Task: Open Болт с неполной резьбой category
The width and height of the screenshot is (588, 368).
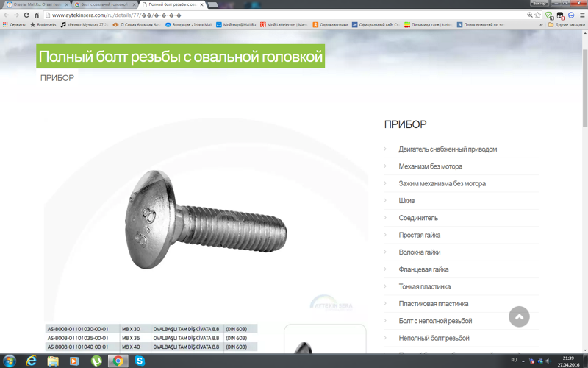Action: pyautogui.click(x=435, y=321)
